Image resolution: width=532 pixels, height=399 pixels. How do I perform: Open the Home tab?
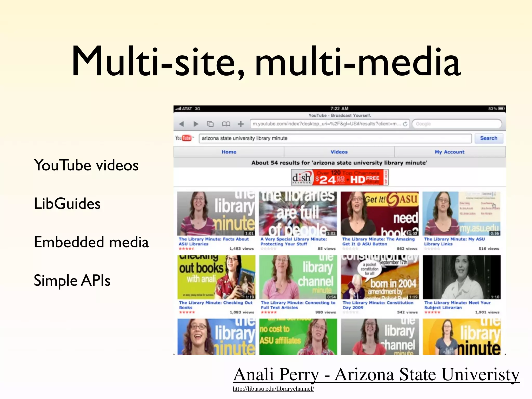(229, 152)
